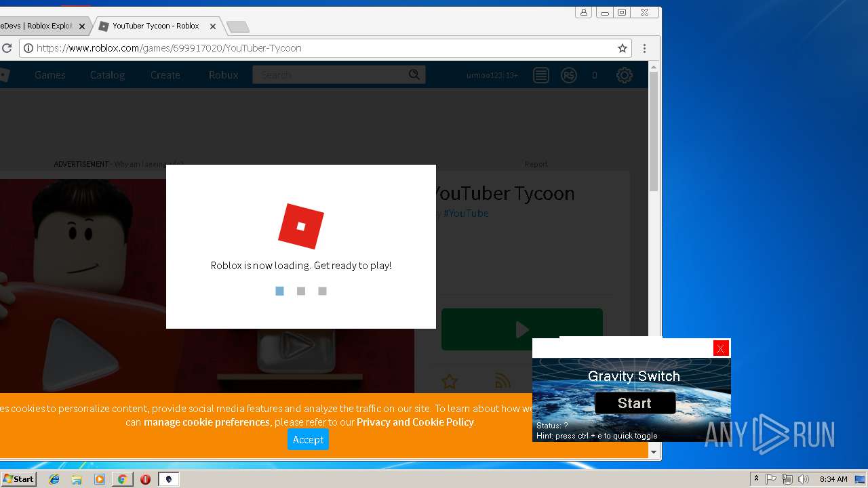Click the page vertical scrollbar thumb
Viewport: 868px width, 488px height.
(x=654, y=130)
